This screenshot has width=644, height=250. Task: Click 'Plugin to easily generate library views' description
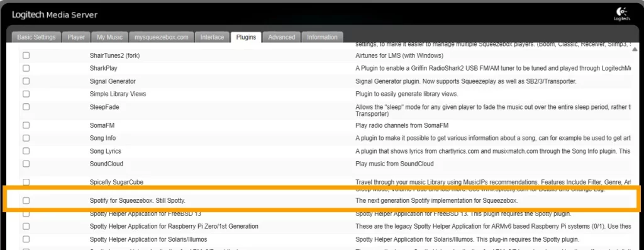coord(407,94)
